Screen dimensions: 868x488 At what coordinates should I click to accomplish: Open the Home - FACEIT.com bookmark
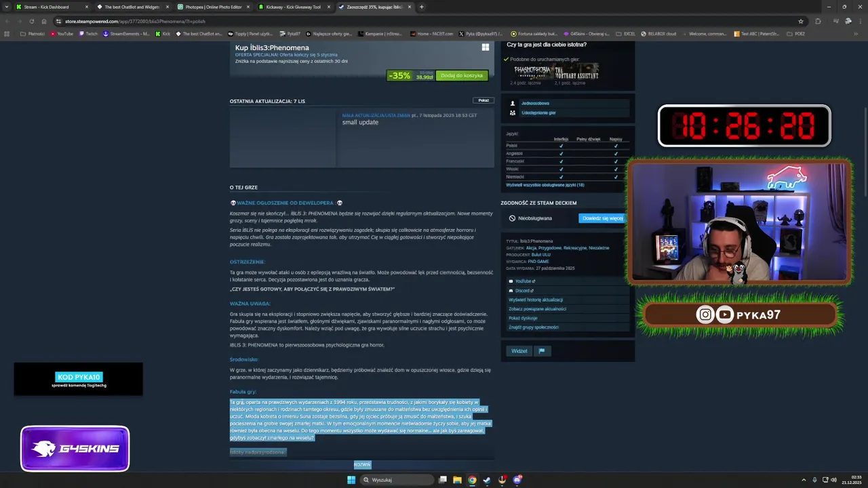tap(432, 34)
